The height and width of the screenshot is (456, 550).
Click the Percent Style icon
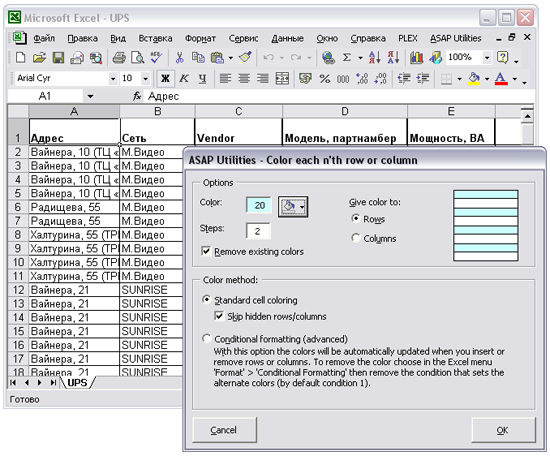[324, 79]
